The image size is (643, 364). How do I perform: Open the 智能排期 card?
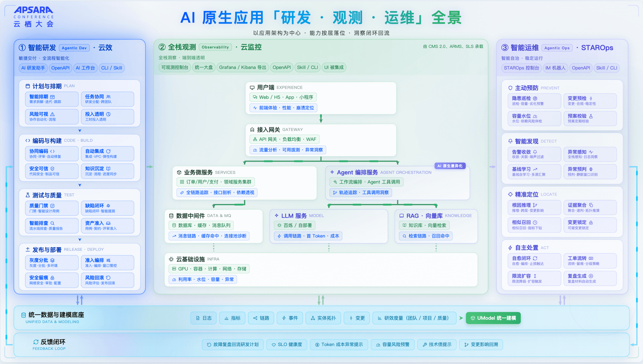pyautogui.click(x=52, y=99)
